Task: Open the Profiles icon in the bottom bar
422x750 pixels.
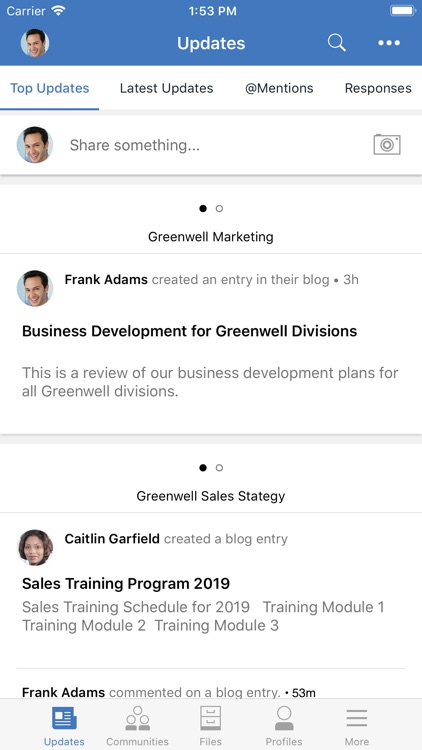Action: pyautogui.click(x=284, y=718)
